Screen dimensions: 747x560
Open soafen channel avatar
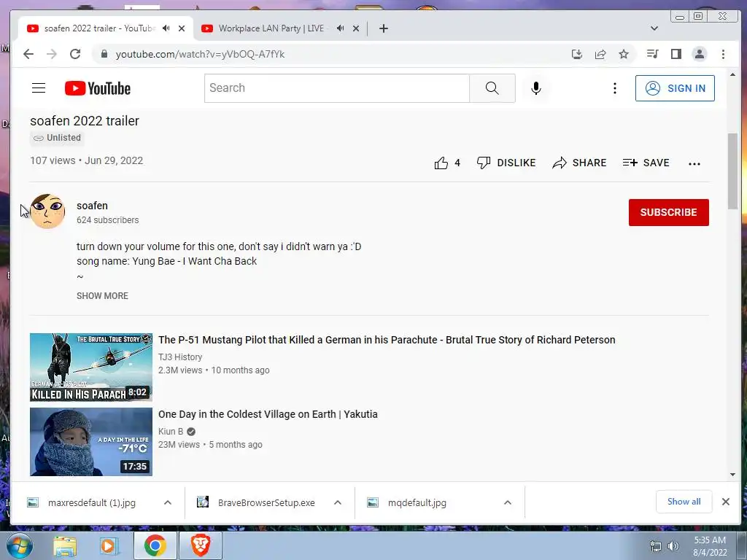tap(47, 211)
